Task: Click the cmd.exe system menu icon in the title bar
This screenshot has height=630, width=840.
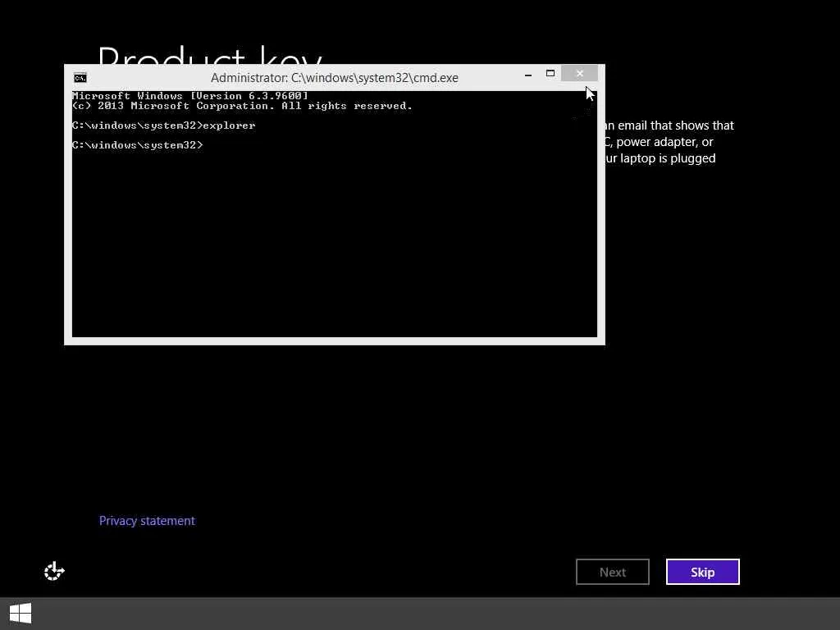Action: (x=80, y=78)
